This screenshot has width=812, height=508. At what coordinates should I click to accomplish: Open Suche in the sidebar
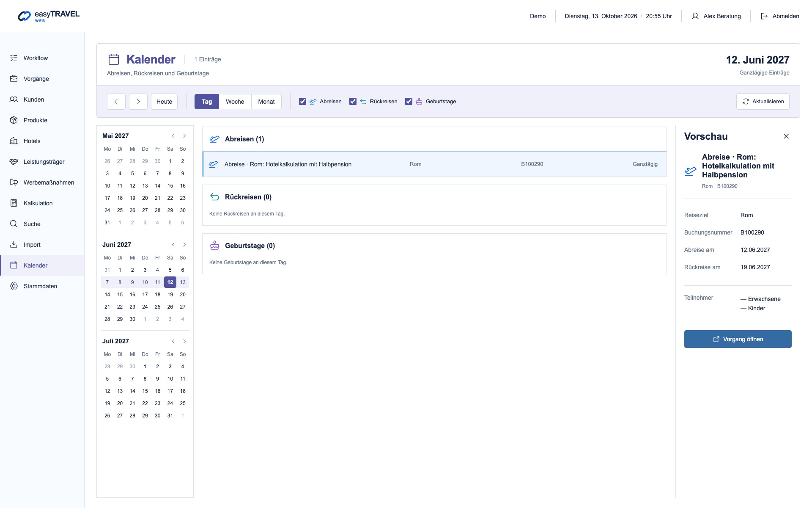(x=42, y=224)
